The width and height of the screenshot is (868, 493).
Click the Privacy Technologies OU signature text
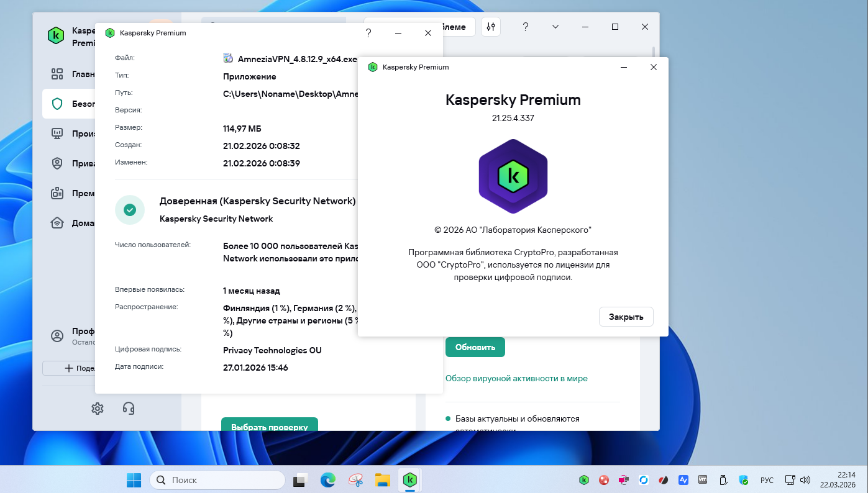point(272,350)
